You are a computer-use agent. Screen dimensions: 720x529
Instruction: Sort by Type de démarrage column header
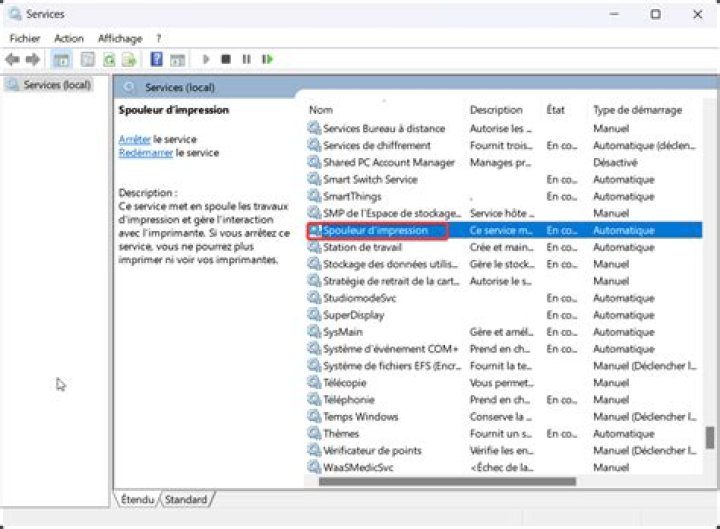tap(637, 110)
